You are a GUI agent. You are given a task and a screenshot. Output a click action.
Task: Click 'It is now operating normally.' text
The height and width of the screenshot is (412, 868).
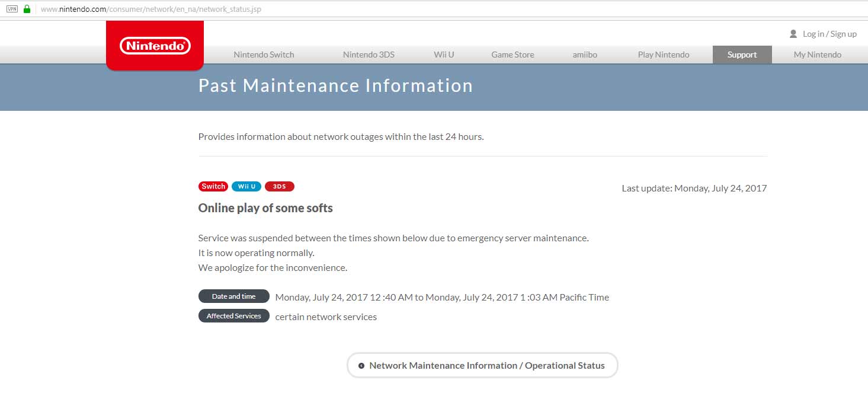coord(257,253)
